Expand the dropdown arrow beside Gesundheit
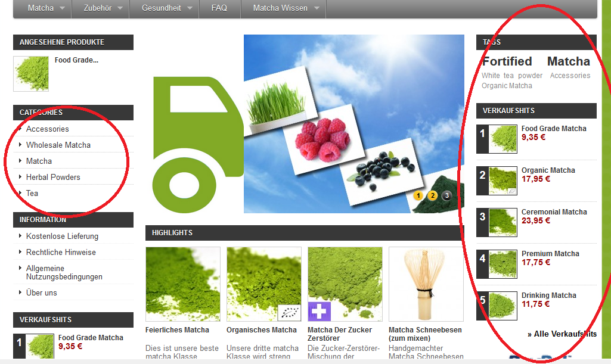This screenshot has height=364, width=611. (190, 8)
